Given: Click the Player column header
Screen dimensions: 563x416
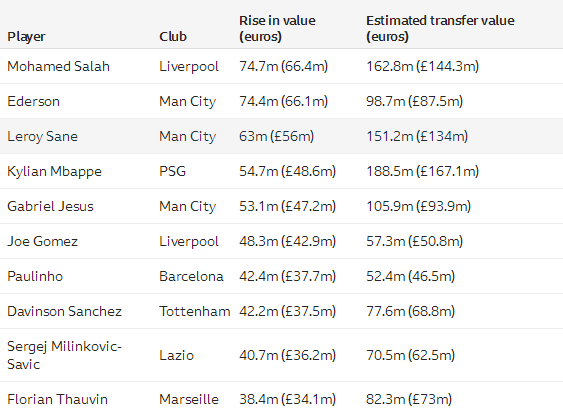Looking at the screenshot, I should [26, 37].
